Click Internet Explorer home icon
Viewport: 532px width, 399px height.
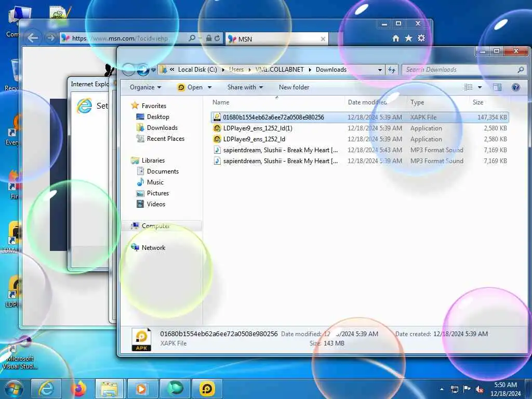pyautogui.click(x=395, y=38)
